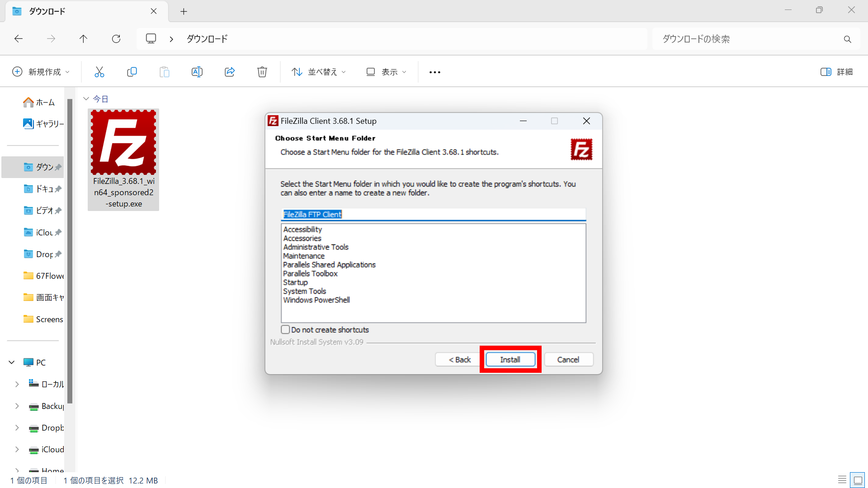Open ホーム in navigation pane
The image size is (868, 488).
point(39,103)
